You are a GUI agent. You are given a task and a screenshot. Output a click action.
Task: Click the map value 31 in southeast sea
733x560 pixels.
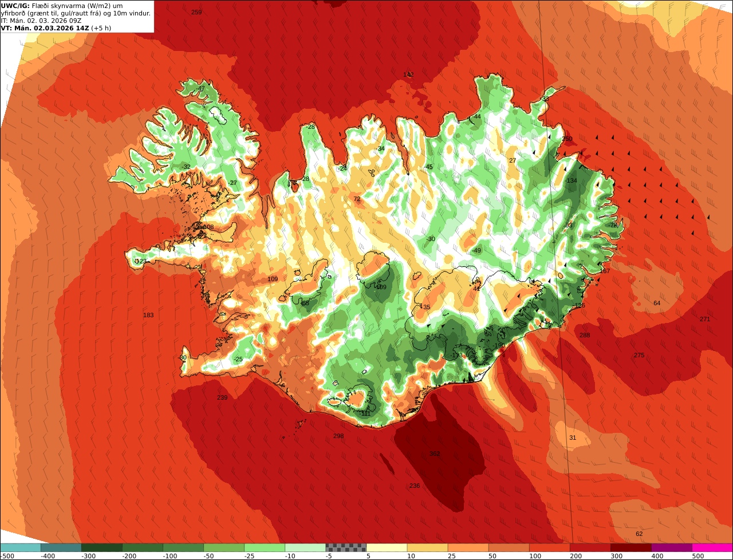tap(573, 437)
